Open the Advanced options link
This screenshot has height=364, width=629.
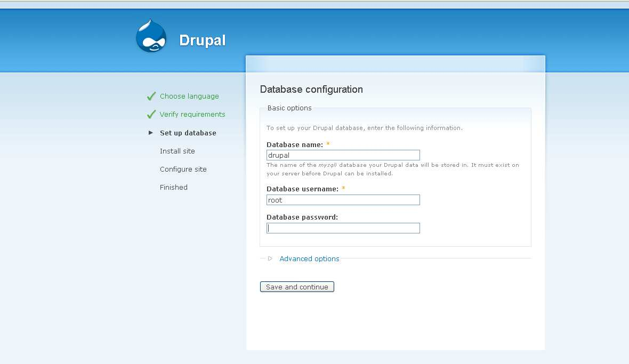tap(309, 258)
